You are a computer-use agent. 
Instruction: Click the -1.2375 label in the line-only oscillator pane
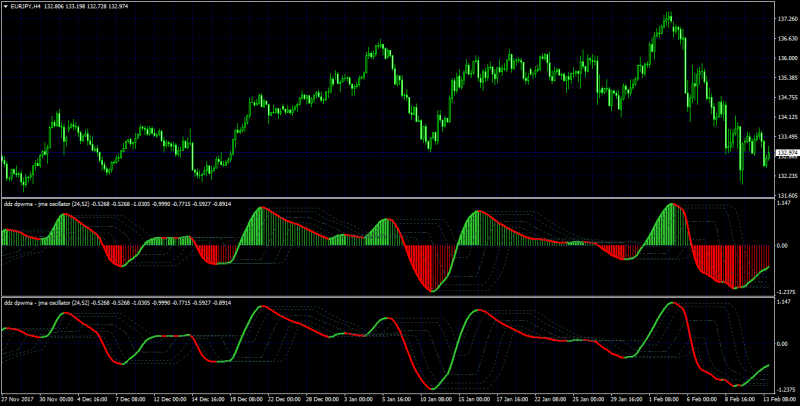point(788,390)
